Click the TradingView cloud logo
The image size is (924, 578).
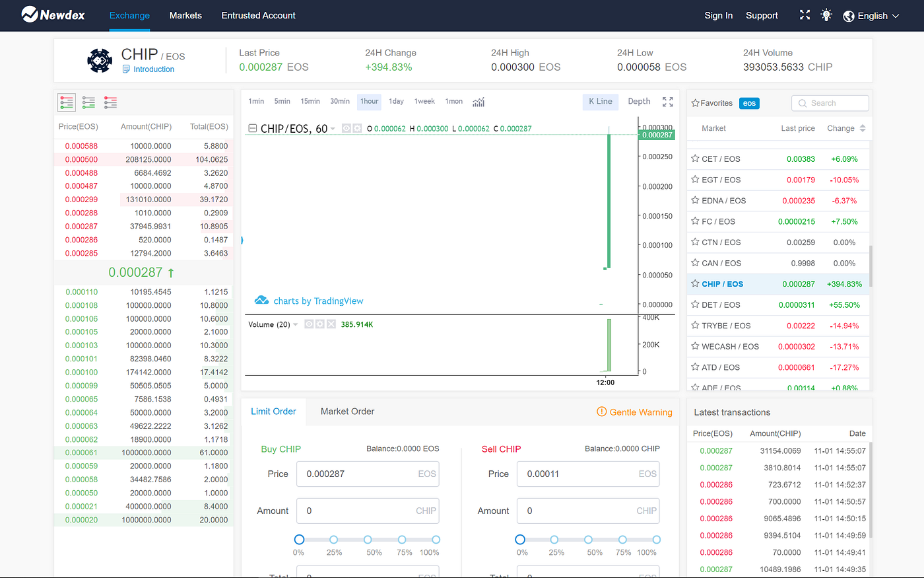[x=261, y=301]
